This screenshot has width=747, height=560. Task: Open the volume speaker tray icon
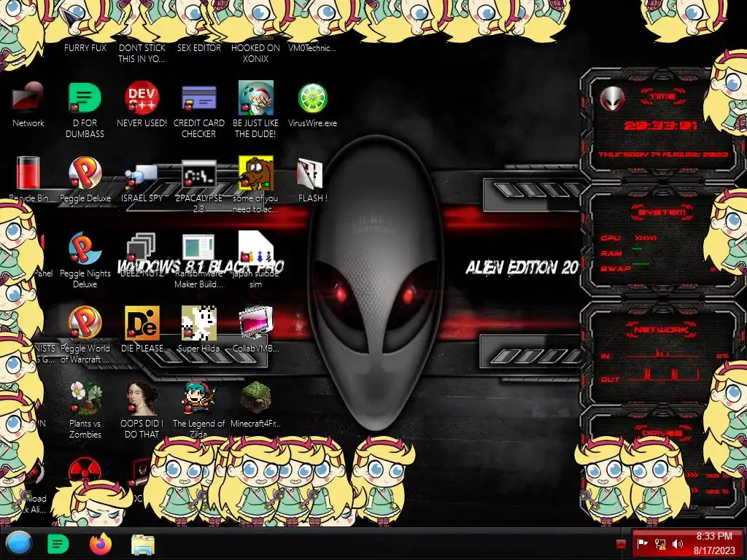click(678, 544)
